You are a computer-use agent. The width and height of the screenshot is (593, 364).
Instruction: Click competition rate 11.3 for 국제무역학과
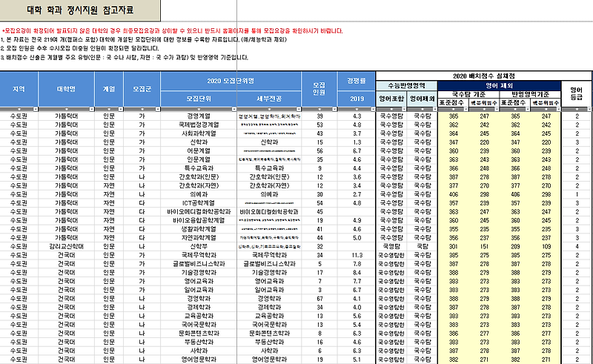tap(357, 256)
